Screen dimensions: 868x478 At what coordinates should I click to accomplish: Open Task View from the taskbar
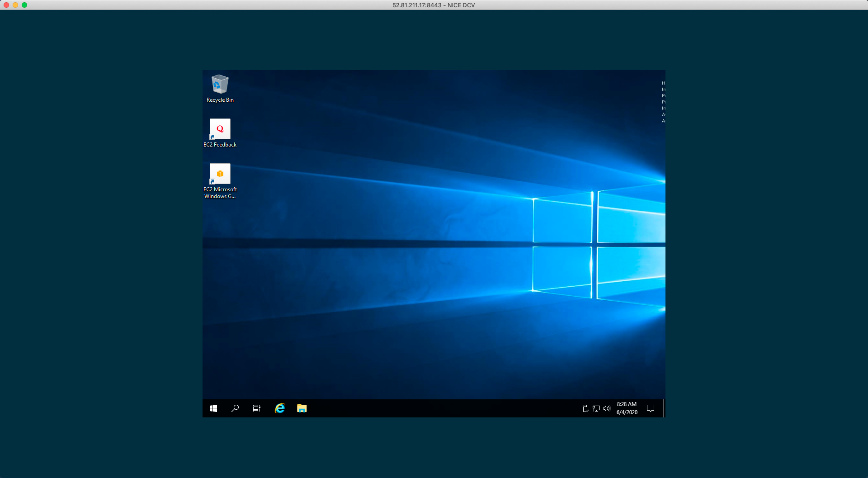coord(257,408)
